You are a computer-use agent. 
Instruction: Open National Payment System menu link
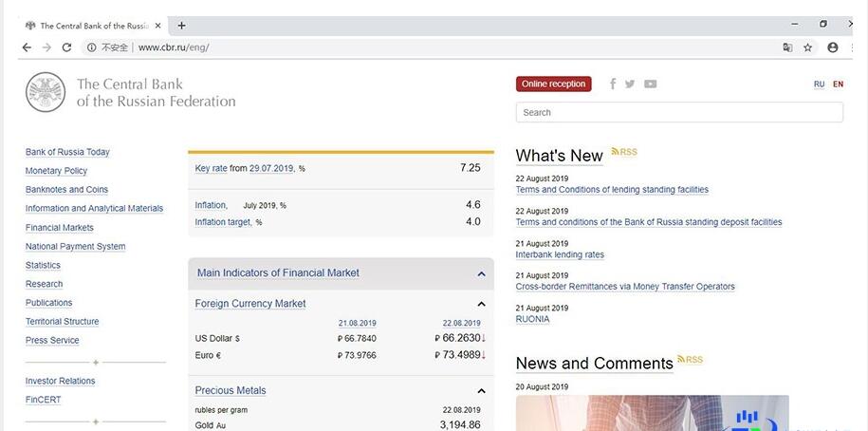[75, 247]
